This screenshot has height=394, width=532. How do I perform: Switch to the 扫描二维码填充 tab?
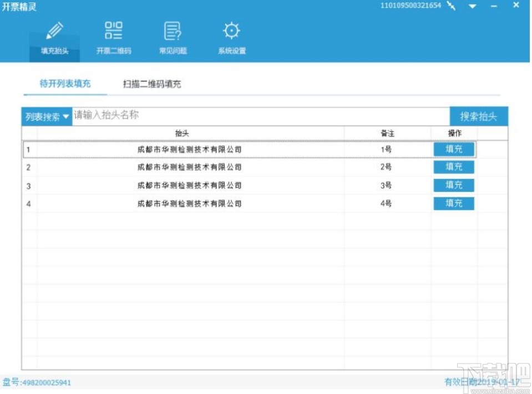click(152, 84)
